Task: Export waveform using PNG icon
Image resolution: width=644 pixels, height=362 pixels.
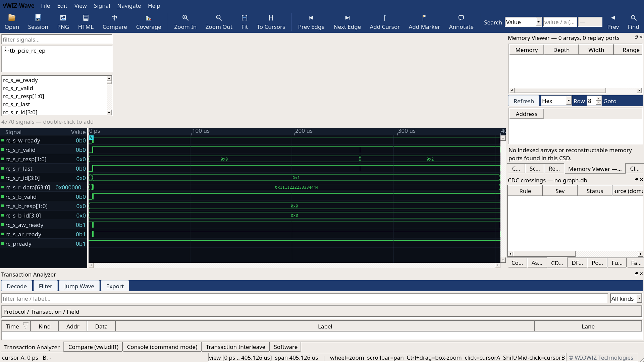Action: tap(63, 22)
